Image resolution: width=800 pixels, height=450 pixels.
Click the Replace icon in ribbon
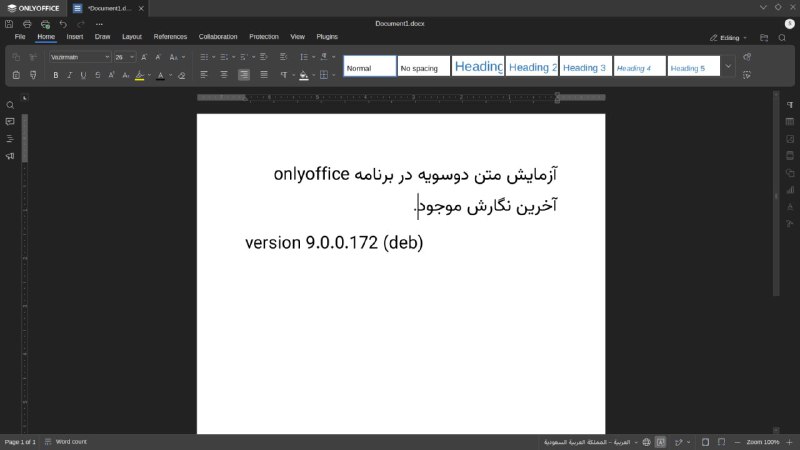click(x=747, y=57)
